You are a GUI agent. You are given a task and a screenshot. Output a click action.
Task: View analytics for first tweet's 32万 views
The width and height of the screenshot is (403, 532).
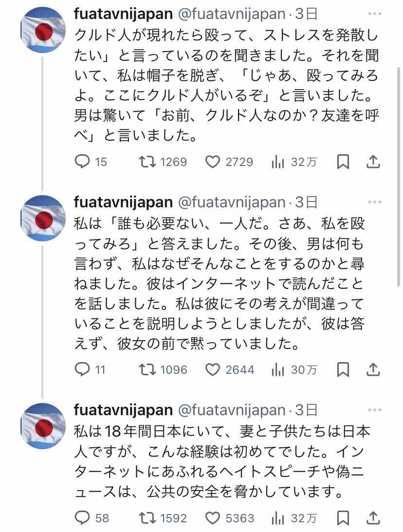(x=278, y=162)
